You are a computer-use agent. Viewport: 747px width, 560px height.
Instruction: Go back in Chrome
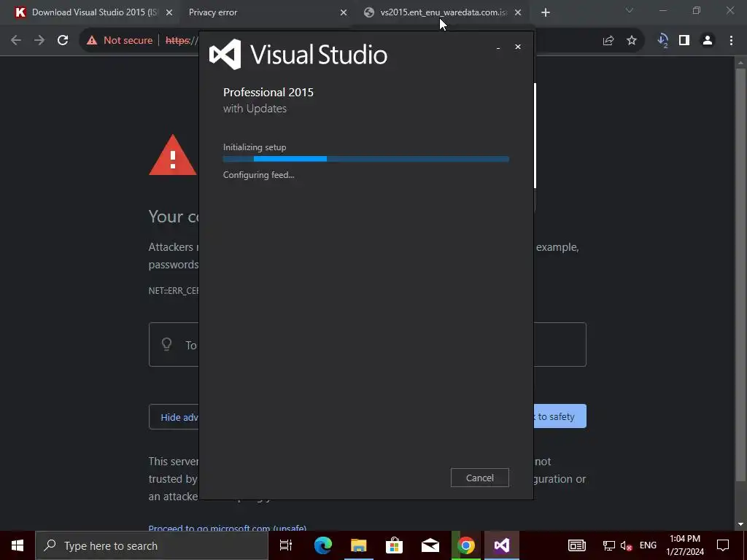click(x=16, y=41)
